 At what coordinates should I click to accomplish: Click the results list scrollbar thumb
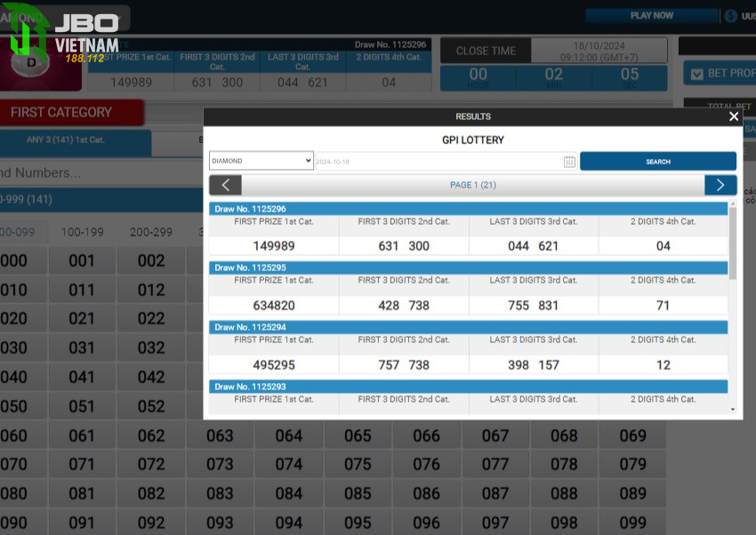732,244
